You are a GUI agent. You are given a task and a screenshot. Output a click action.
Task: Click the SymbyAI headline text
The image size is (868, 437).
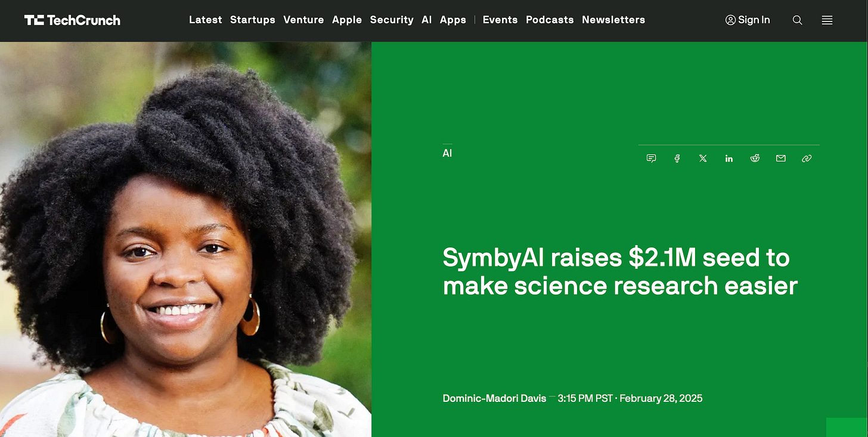(x=620, y=272)
